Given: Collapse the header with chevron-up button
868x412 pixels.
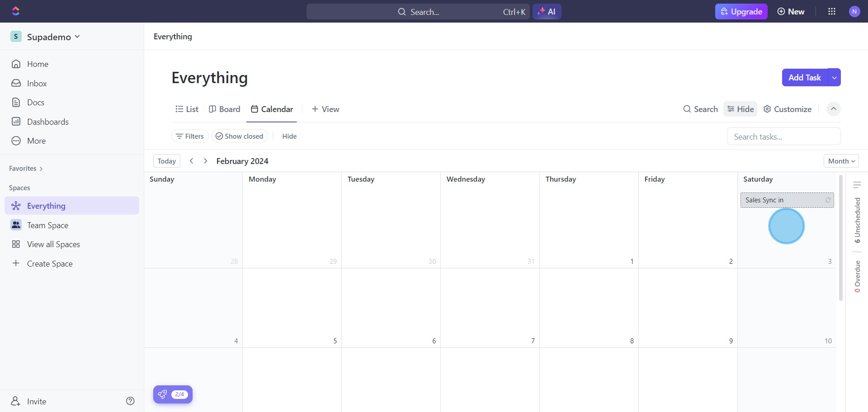Looking at the screenshot, I should pos(834,109).
